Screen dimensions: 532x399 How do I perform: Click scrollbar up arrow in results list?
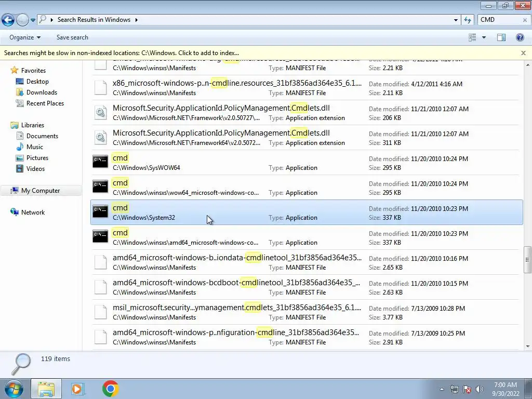pos(528,64)
